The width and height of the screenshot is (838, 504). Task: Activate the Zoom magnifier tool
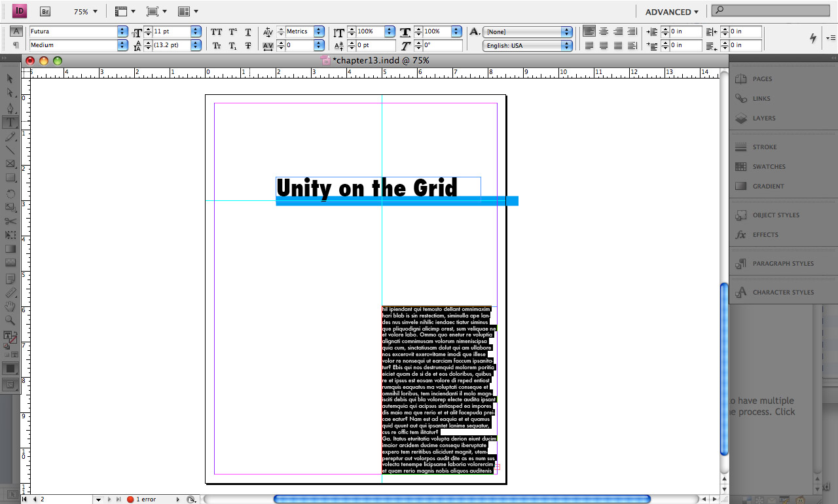coord(10,321)
